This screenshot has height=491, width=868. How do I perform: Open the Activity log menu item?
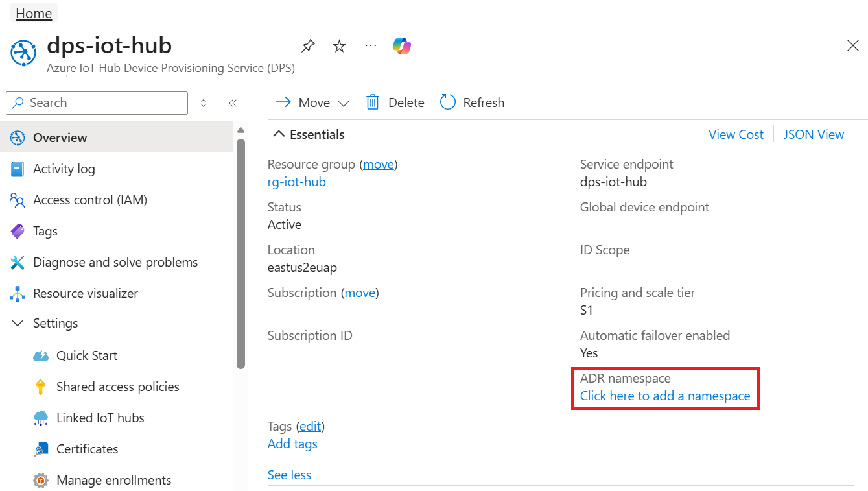tap(64, 169)
